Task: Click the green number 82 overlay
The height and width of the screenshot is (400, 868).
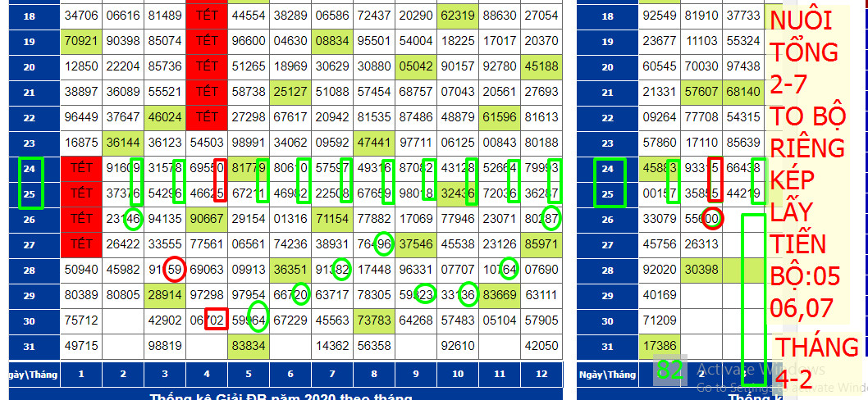Action: pos(669,370)
